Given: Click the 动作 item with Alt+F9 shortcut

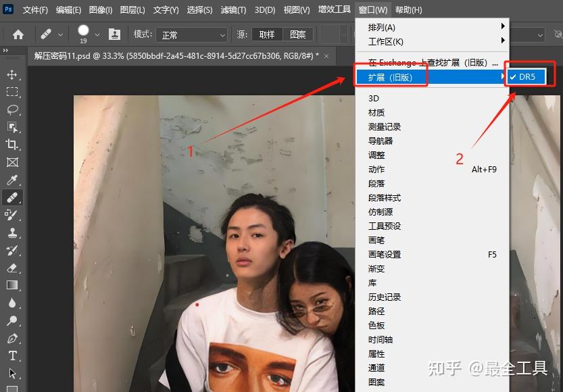Looking at the screenshot, I should click(378, 169).
